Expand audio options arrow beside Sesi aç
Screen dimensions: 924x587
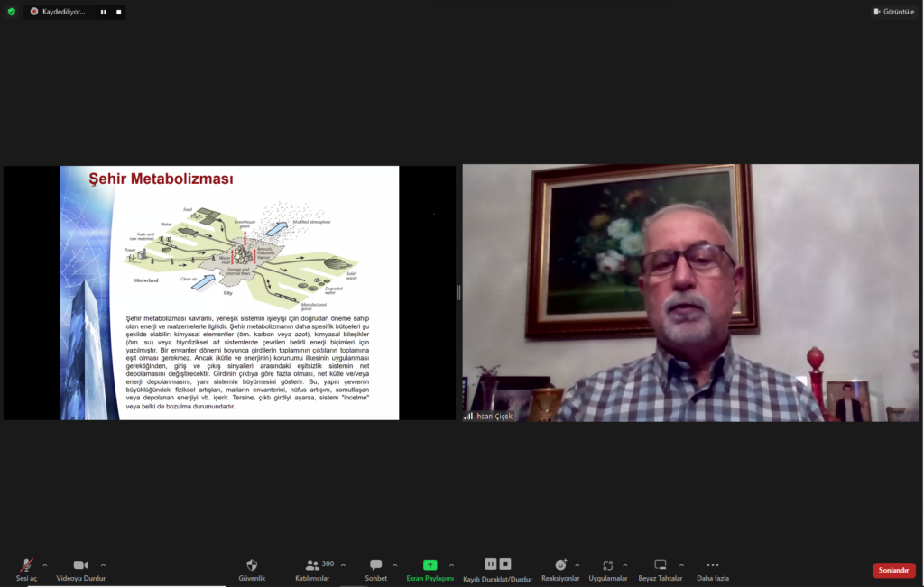click(x=45, y=565)
